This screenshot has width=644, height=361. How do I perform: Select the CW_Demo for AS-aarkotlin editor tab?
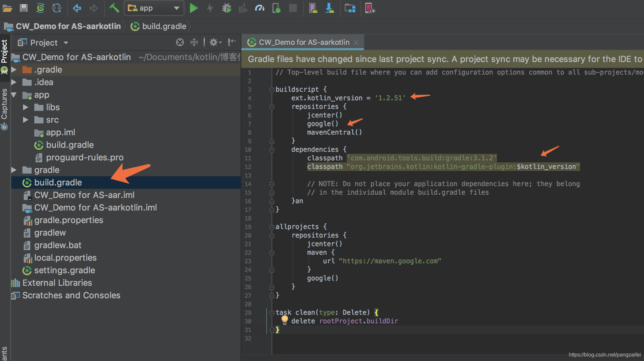point(303,42)
